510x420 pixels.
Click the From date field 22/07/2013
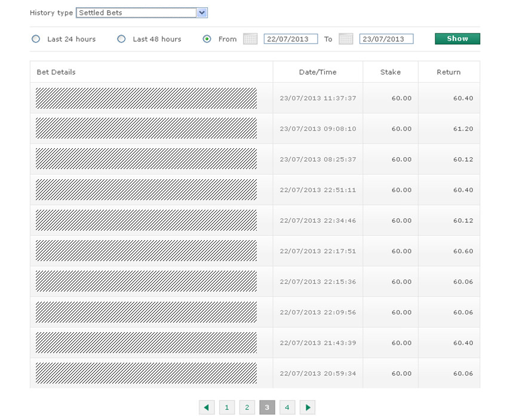290,39
